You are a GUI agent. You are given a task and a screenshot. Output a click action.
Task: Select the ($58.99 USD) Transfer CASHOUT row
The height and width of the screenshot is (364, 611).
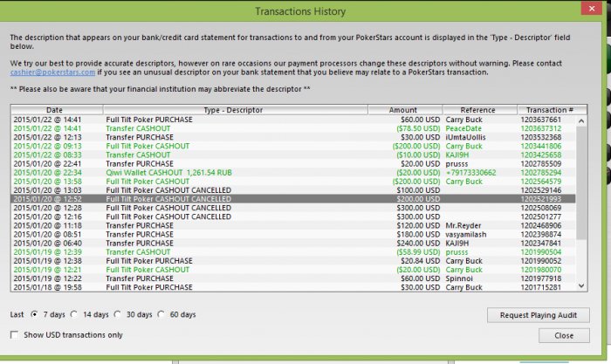coord(293,252)
